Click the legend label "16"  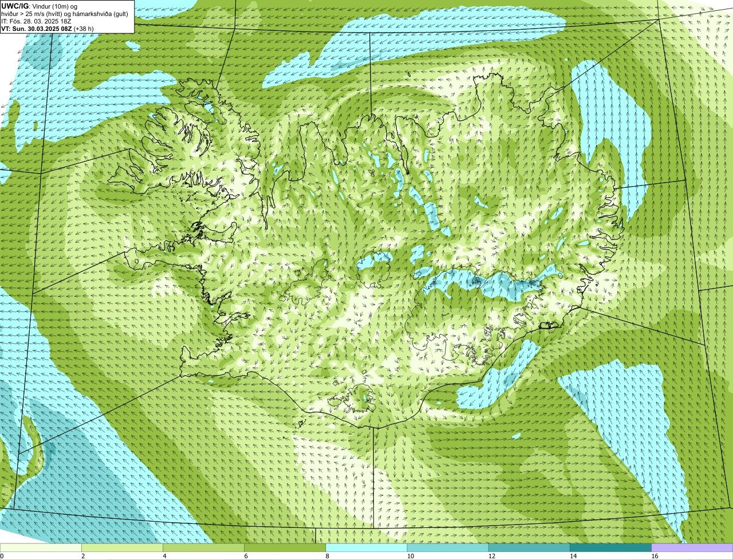click(x=654, y=556)
